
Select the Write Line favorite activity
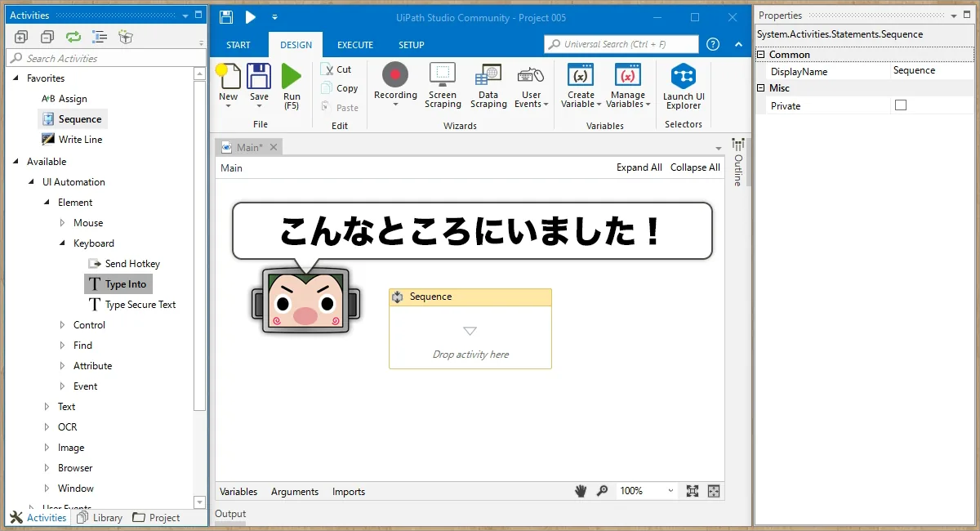73,140
